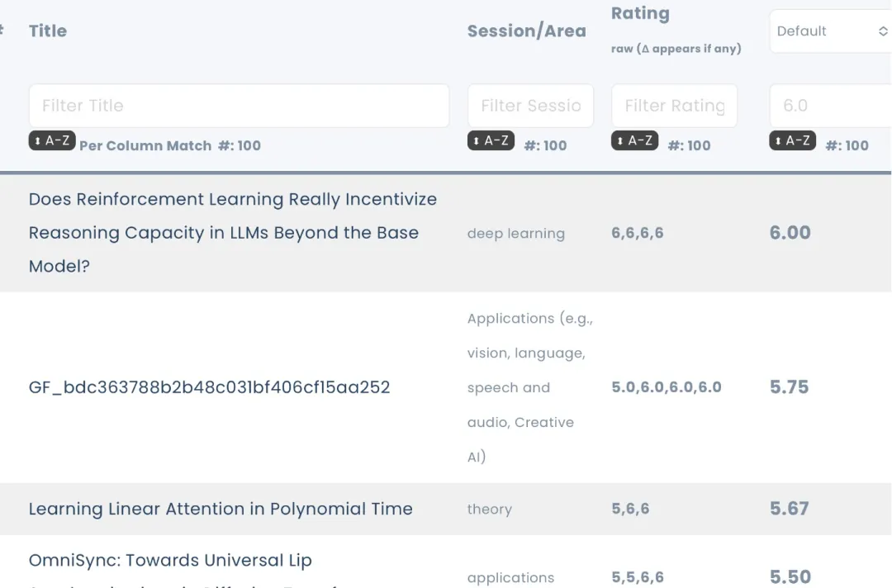Select the 6.00 average rating value

point(790,233)
